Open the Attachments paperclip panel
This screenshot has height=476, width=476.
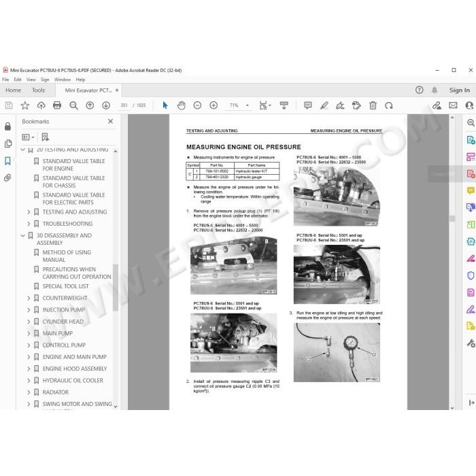7,177
